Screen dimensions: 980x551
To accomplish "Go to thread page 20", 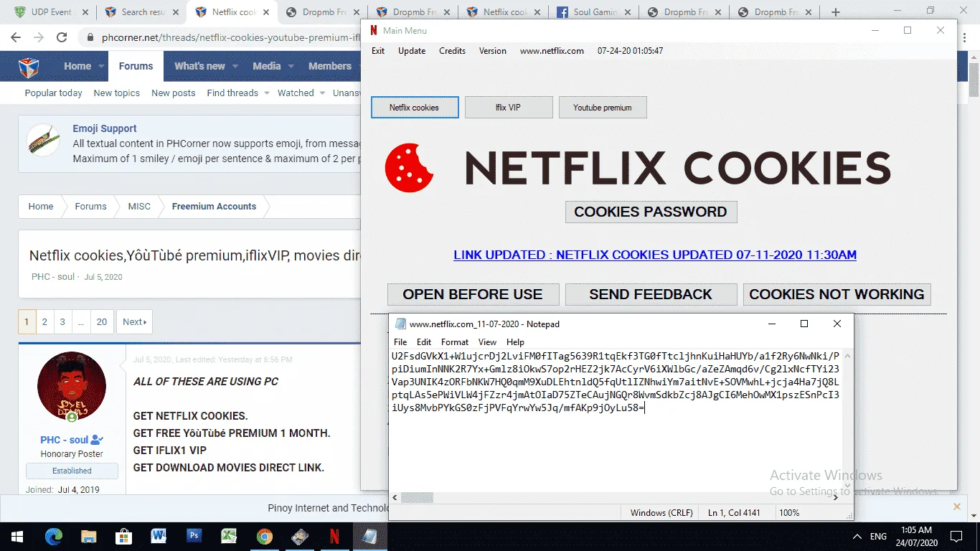I will tap(101, 322).
